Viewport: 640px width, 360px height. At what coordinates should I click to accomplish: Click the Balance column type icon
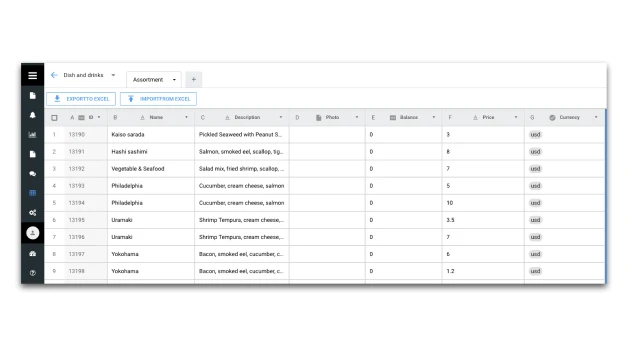[393, 118]
